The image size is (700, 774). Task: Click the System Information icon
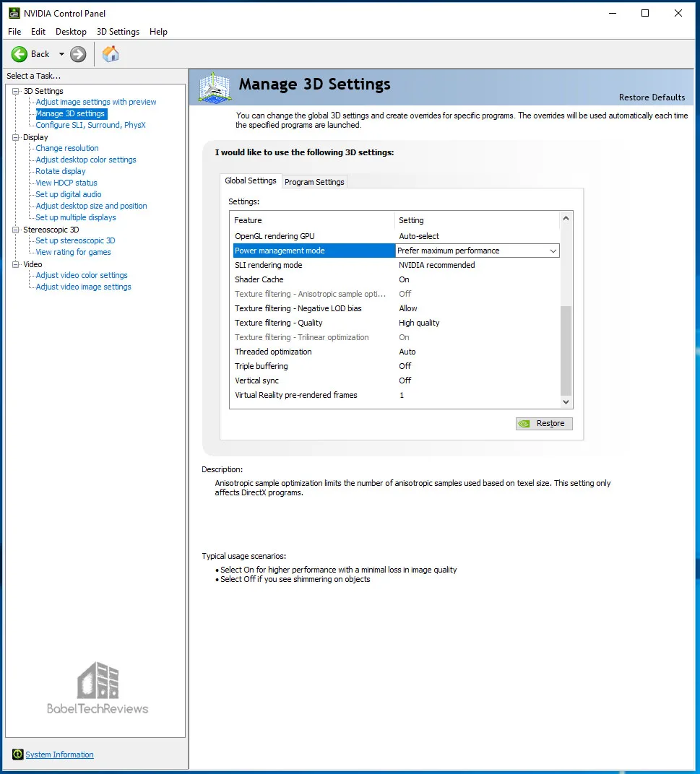coord(18,755)
